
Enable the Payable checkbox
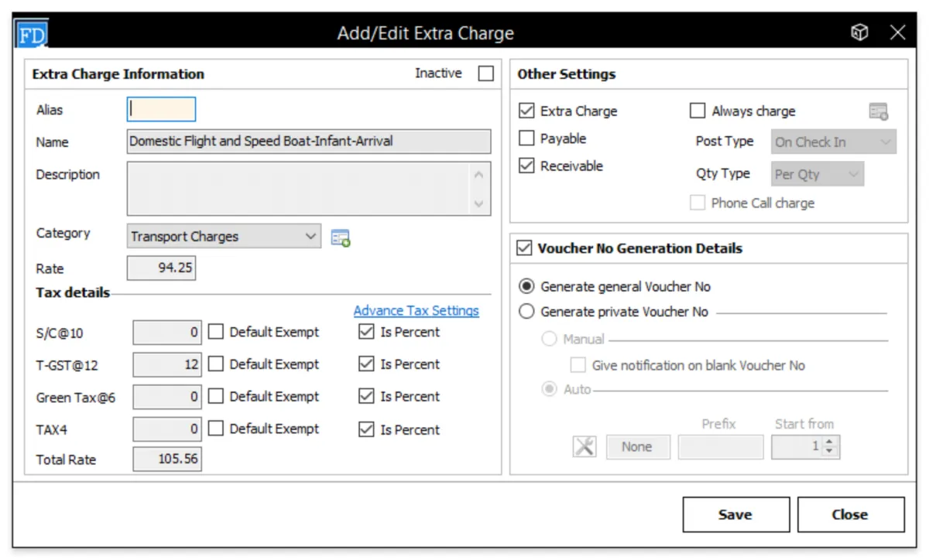pos(526,139)
